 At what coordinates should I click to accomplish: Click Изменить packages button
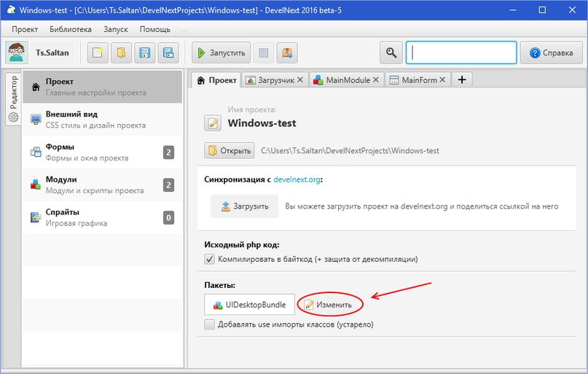pos(329,305)
